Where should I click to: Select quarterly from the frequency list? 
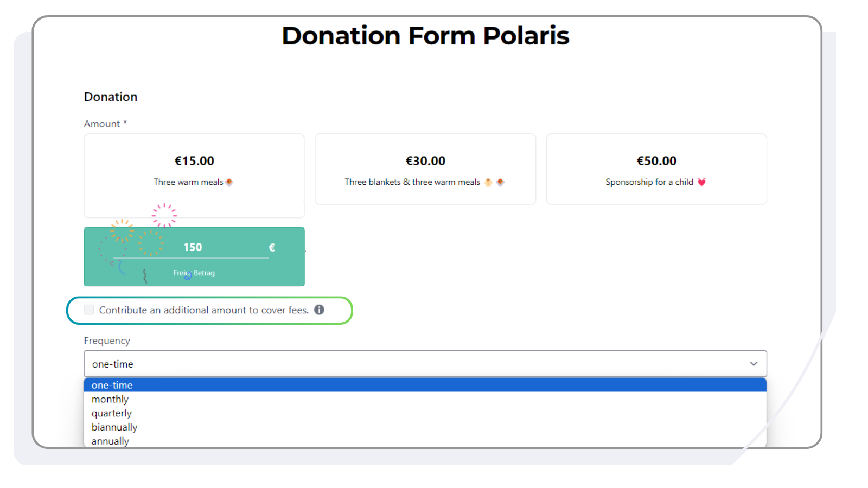tap(112, 413)
